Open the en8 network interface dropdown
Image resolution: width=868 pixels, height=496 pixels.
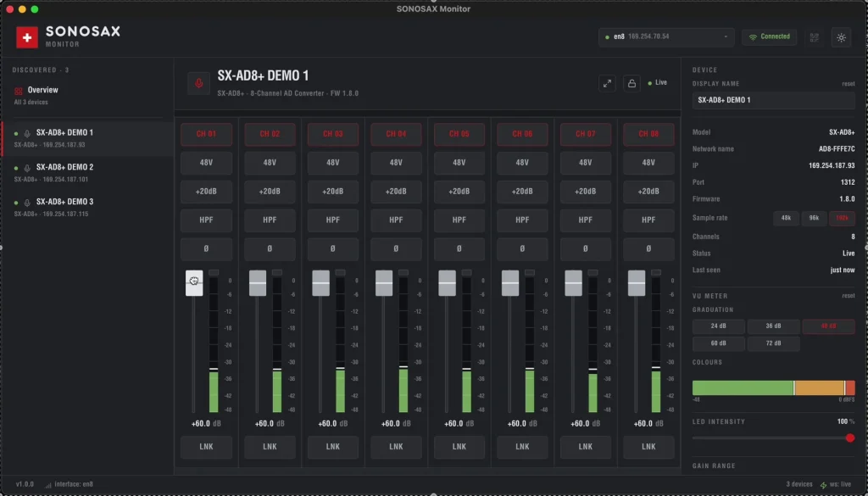pos(666,37)
